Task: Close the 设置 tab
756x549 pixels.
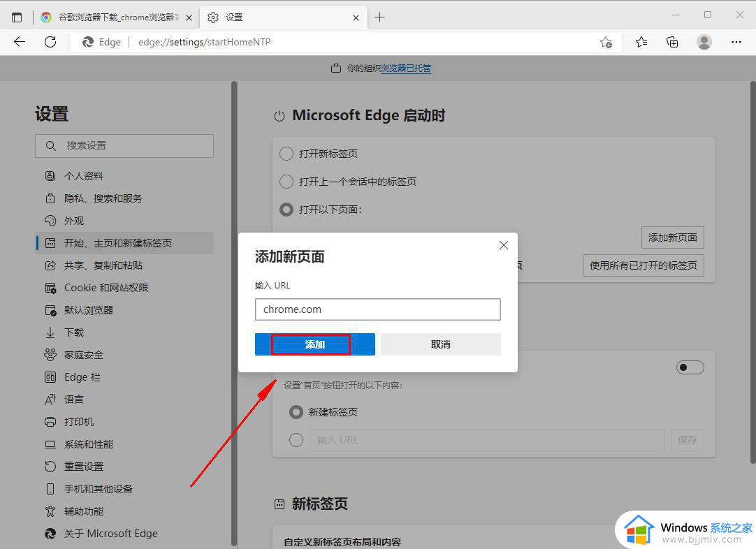Action: pos(356,18)
